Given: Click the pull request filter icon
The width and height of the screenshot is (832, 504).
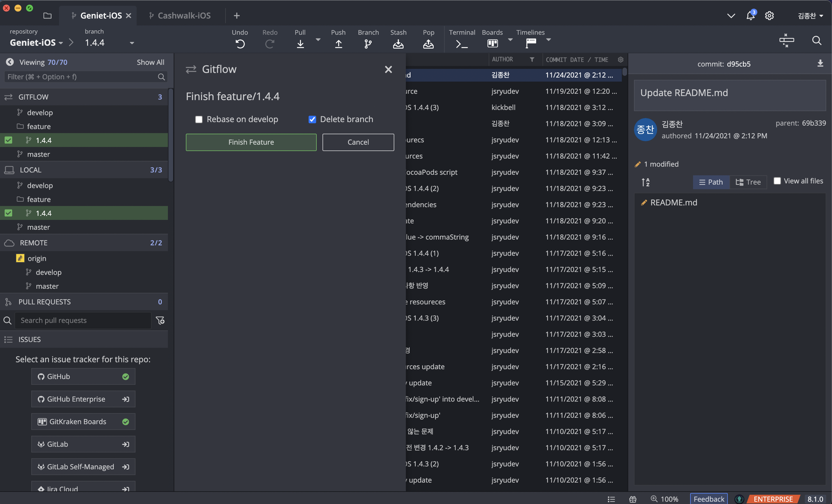Looking at the screenshot, I should 160,320.
